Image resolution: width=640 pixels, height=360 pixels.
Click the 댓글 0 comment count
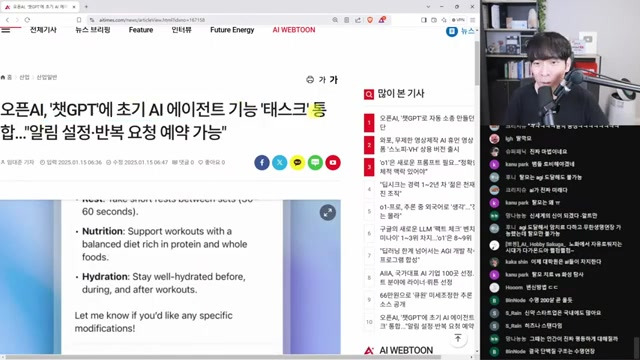click(x=183, y=162)
